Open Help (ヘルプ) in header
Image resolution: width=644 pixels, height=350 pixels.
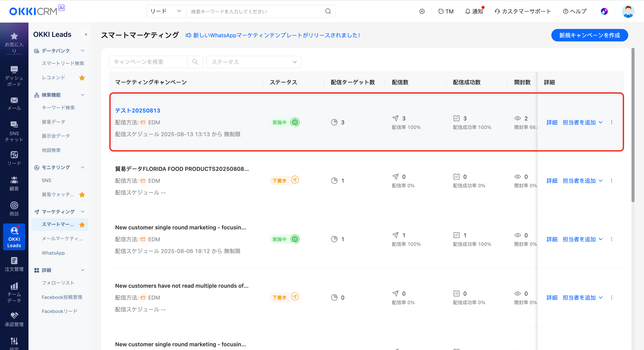coord(575,11)
